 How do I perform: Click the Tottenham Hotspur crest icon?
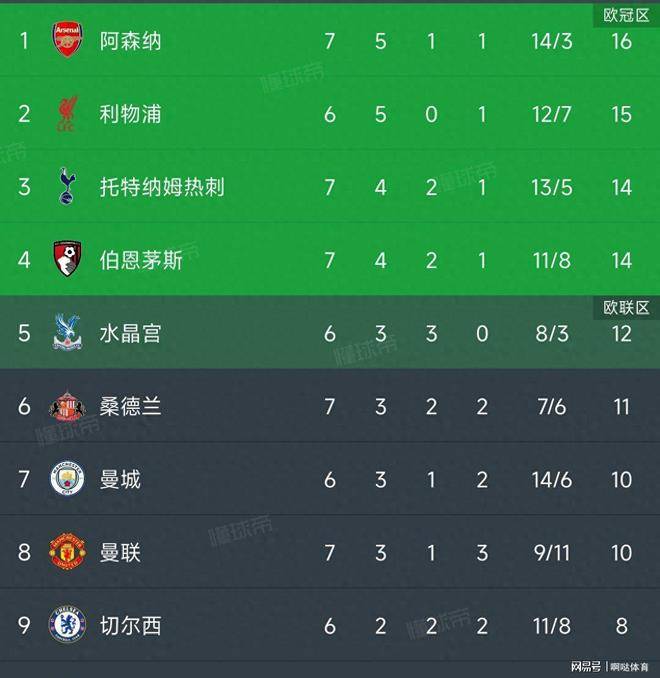68,187
